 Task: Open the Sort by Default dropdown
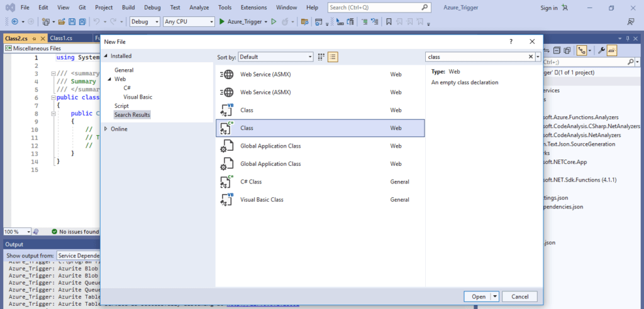click(275, 57)
